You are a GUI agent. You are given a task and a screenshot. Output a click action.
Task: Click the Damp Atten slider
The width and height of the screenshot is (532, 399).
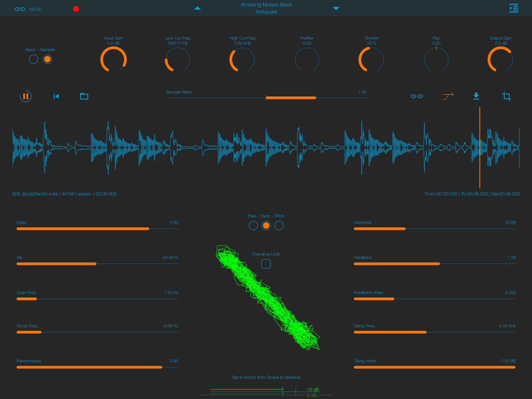(x=435, y=367)
